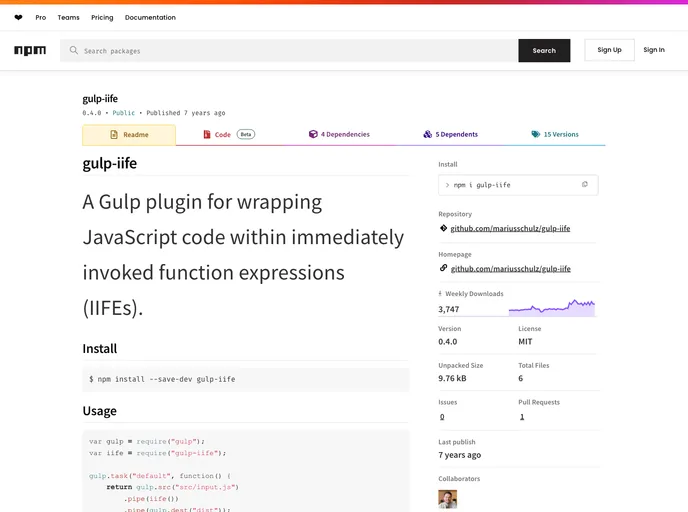Click the Install heading in readme
Screen dimensions: 688x512
pyautogui.click(x=100, y=349)
